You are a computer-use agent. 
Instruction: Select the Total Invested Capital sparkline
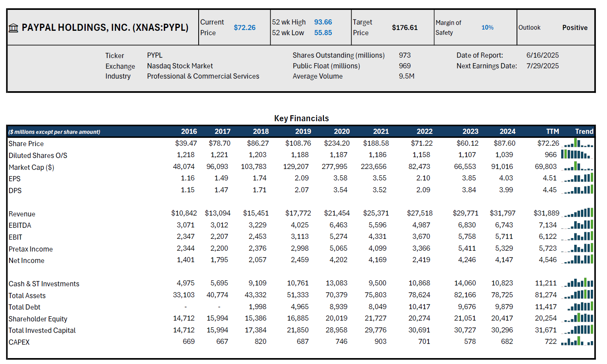tap(577, 330)
